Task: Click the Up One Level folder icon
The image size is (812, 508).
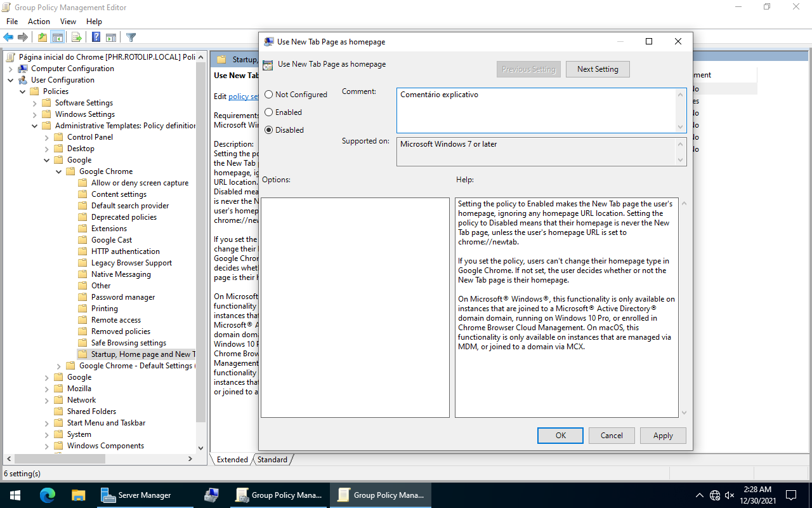Action: (x=42, y=37)
